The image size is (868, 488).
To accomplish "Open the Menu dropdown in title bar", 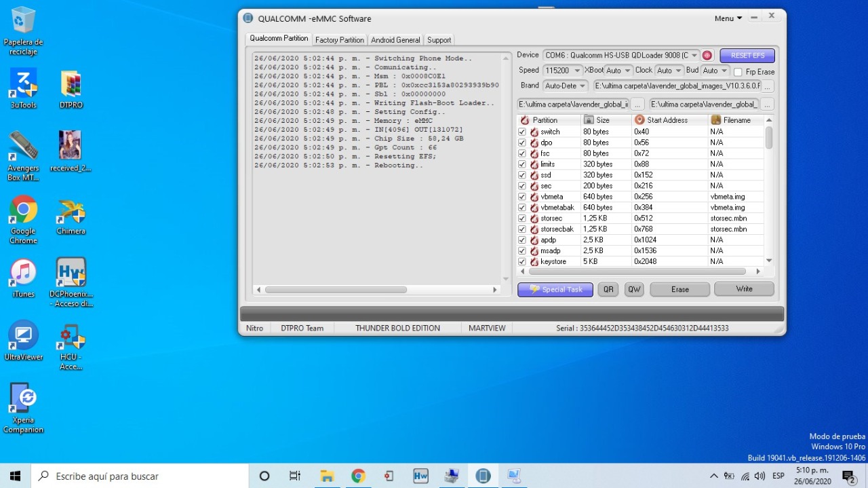I will coord(728,18).
